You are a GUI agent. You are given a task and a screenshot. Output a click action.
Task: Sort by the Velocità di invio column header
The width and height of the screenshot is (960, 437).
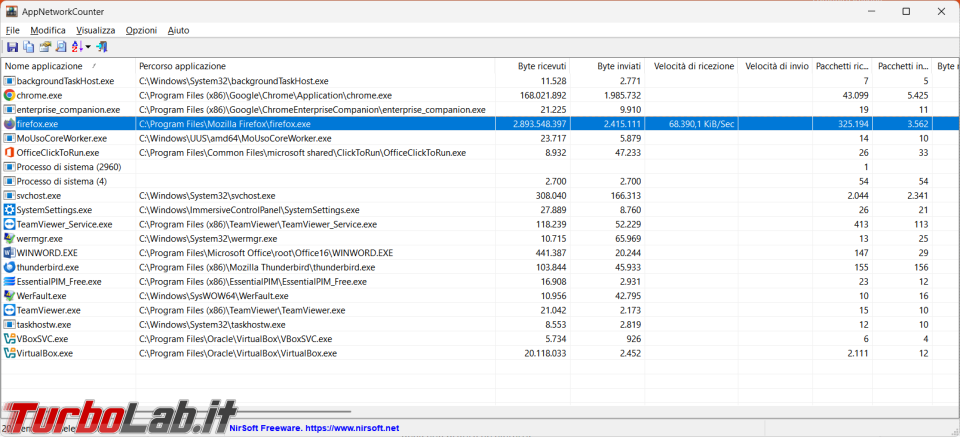(x=775, y=65)
